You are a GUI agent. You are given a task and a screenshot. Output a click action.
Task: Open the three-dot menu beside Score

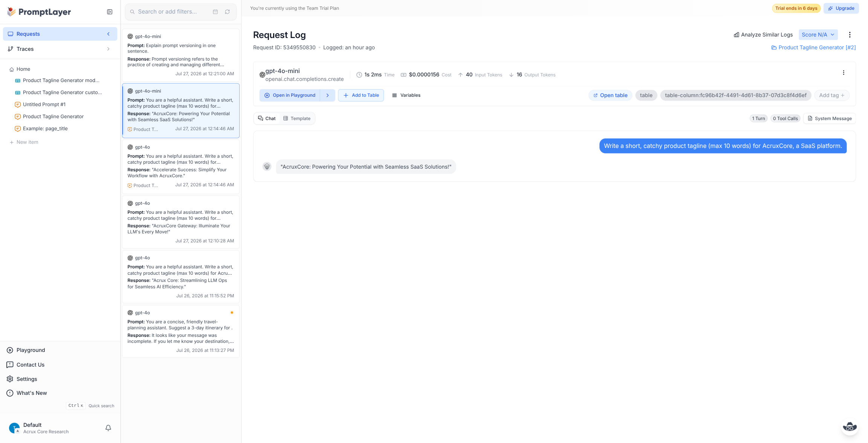(x=850, y=35)
